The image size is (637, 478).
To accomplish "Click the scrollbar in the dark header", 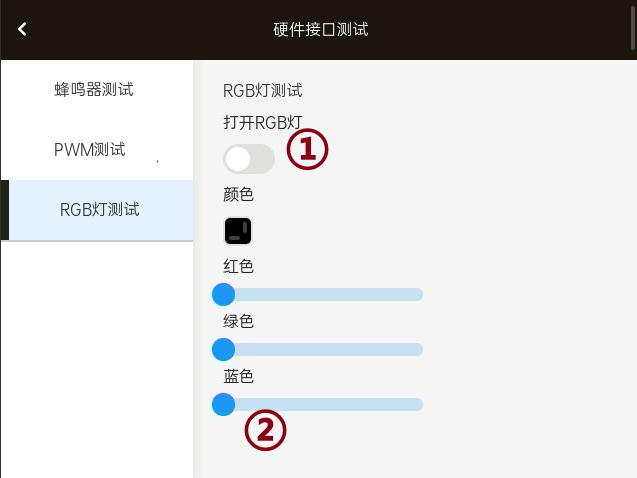I will coord(633,28).
